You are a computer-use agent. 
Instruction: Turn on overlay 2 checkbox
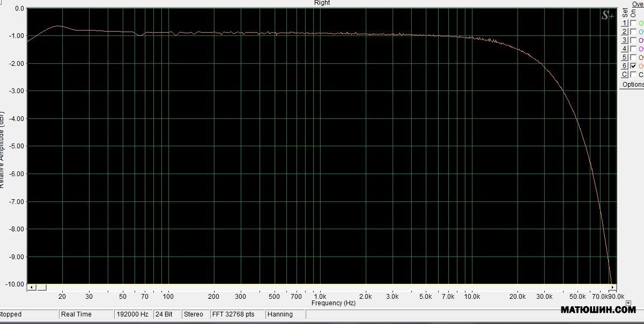tap(633, 32)
